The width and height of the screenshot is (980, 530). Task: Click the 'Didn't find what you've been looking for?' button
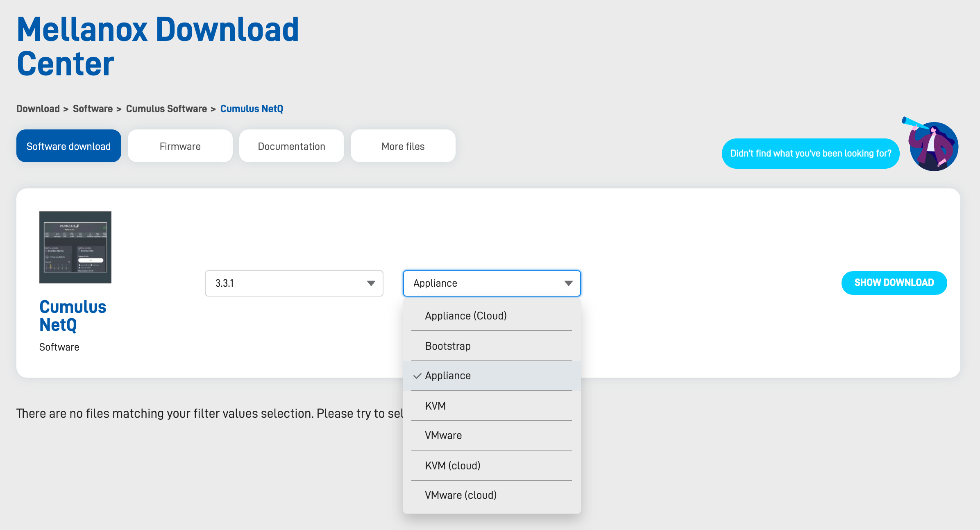(810, 154)
